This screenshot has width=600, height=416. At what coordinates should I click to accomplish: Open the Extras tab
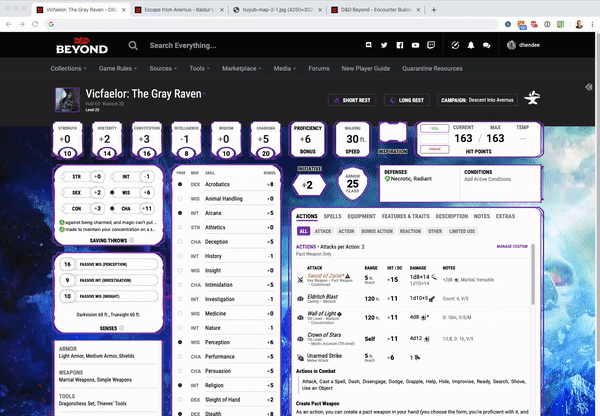505,216
